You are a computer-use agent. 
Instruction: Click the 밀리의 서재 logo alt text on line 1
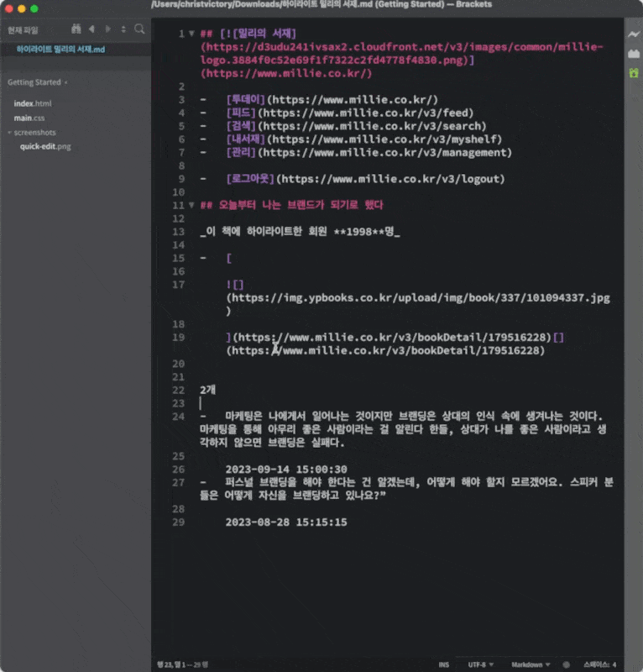264,34
